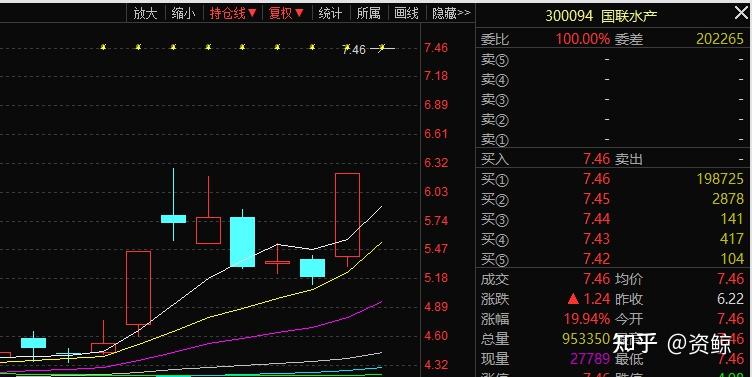The height and width of the screenshot is (377, 752).
Task: Click the large cyan candlestick below 5.74
Action: click(x=242, y=242)
